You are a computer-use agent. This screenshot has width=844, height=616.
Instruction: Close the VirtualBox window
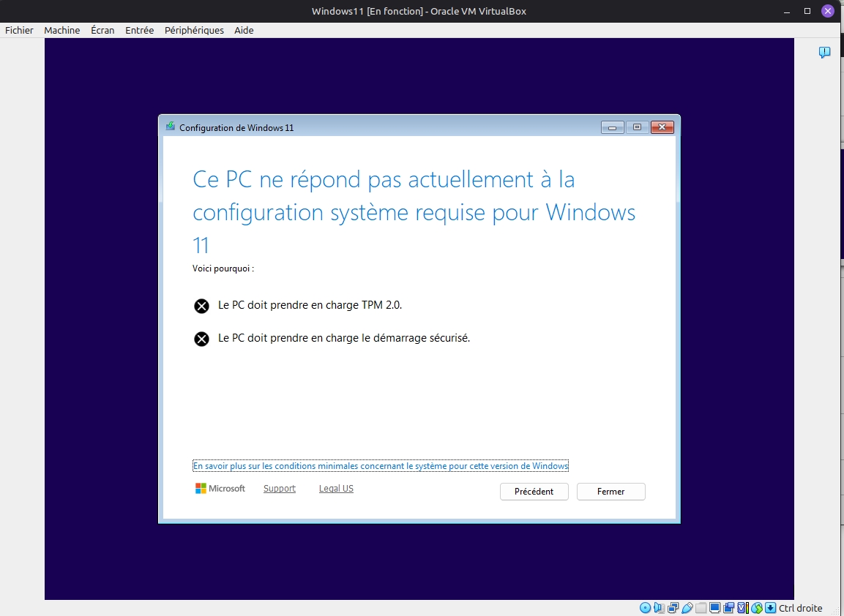828,11
